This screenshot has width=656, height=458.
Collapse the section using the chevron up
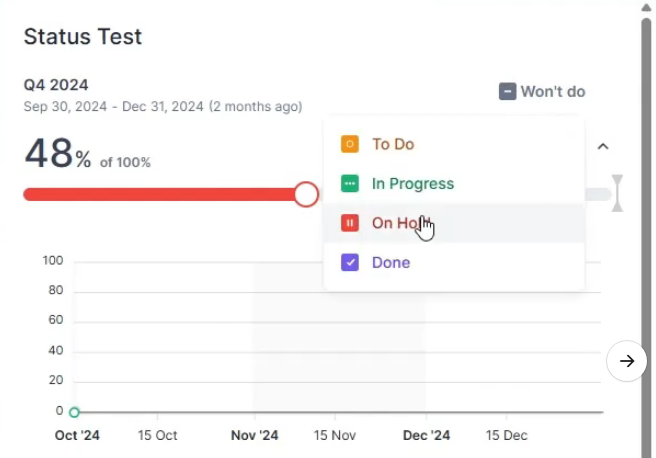click(x=603, y=146)
